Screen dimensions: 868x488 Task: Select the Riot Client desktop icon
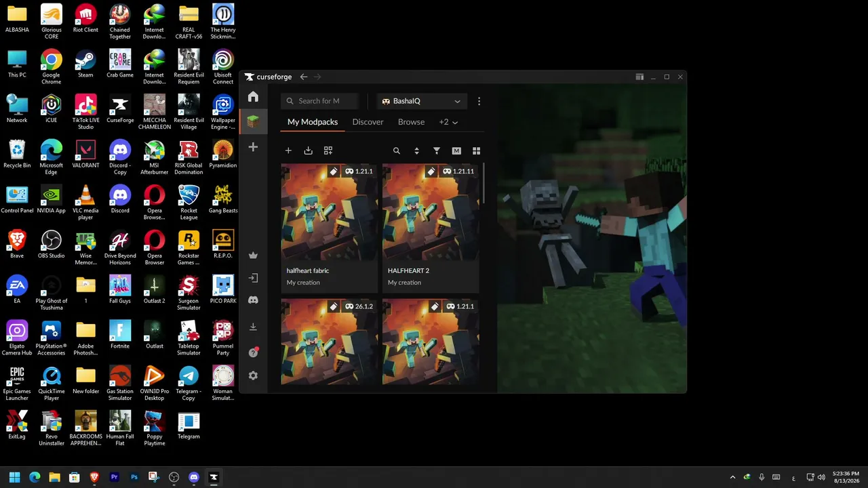tap(85, 18)
